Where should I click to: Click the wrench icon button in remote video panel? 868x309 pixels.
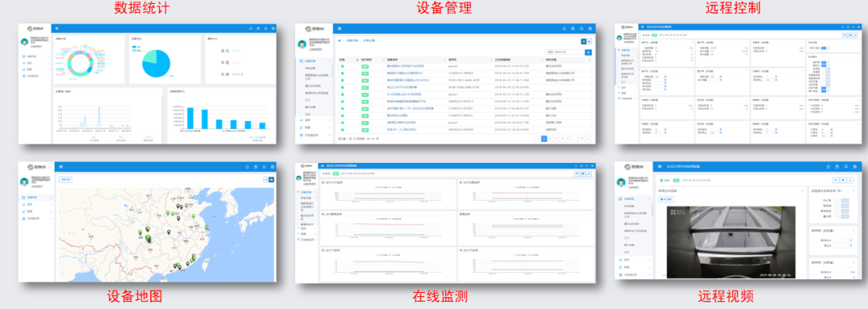click(x=850, y=181)
